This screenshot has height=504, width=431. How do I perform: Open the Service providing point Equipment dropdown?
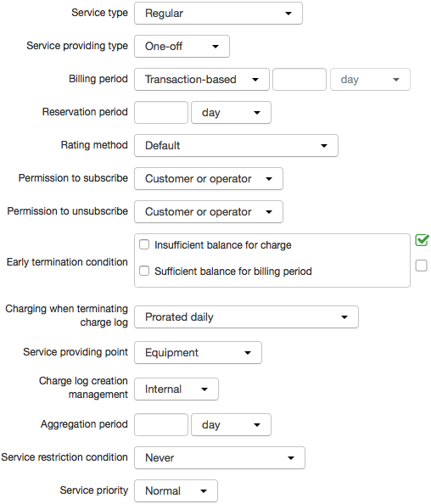[198, 353]
